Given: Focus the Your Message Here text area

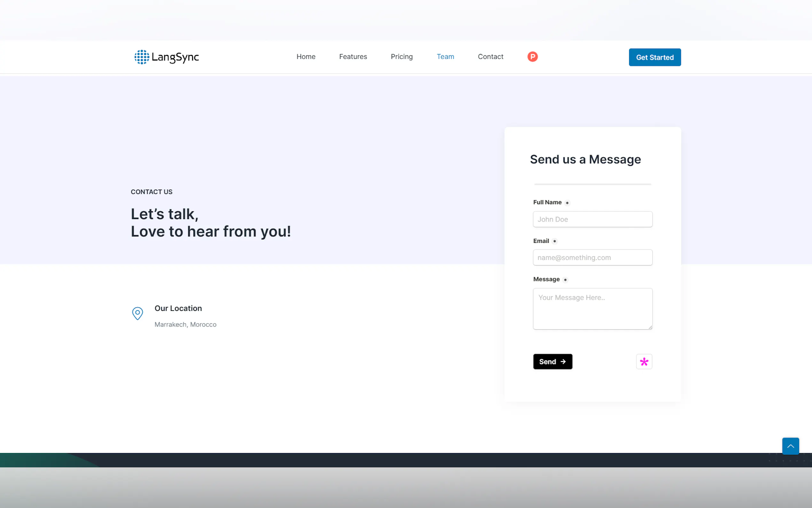Looking at the screenshot, I should [x=592, y=308].
